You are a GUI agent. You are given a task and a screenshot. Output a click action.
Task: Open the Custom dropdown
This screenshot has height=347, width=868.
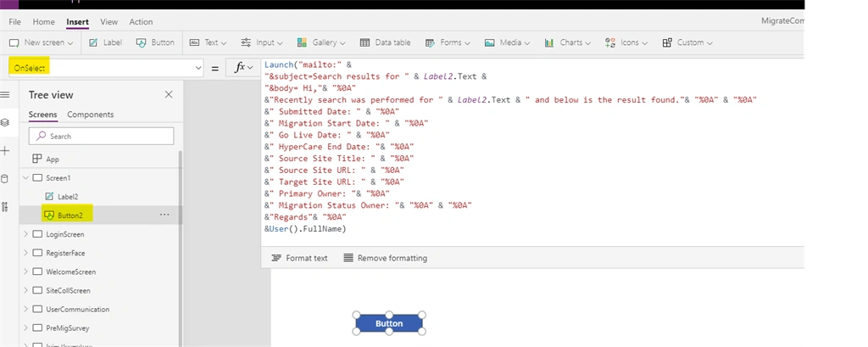click(x=687, y=42)
